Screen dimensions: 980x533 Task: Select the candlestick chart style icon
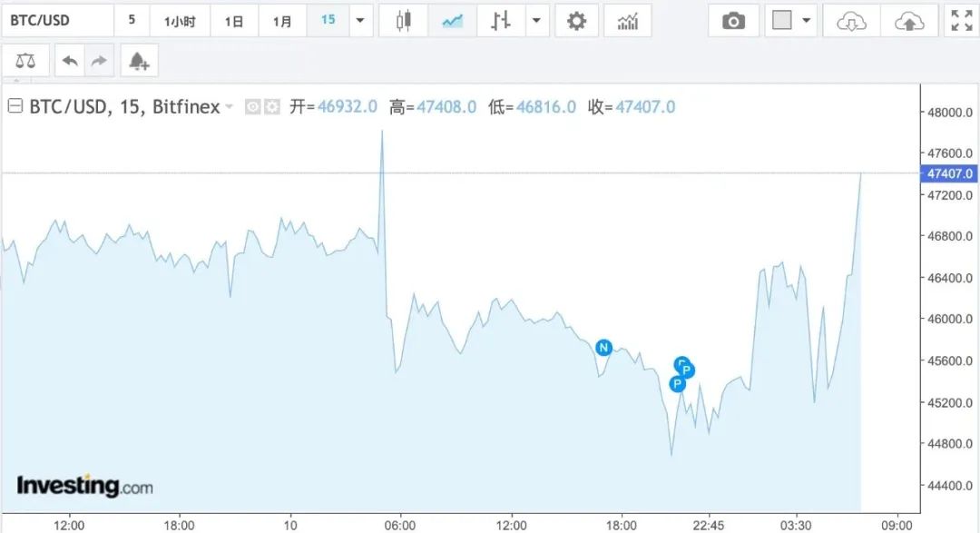click(x=403, y=19)
